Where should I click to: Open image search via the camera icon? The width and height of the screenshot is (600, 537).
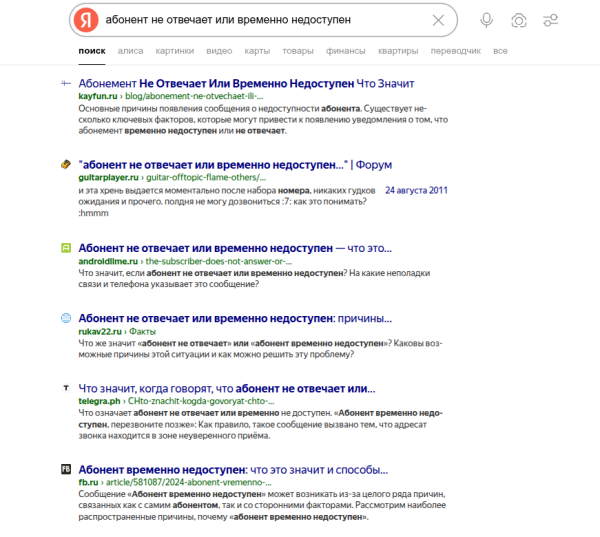click(x=518, y=20)
